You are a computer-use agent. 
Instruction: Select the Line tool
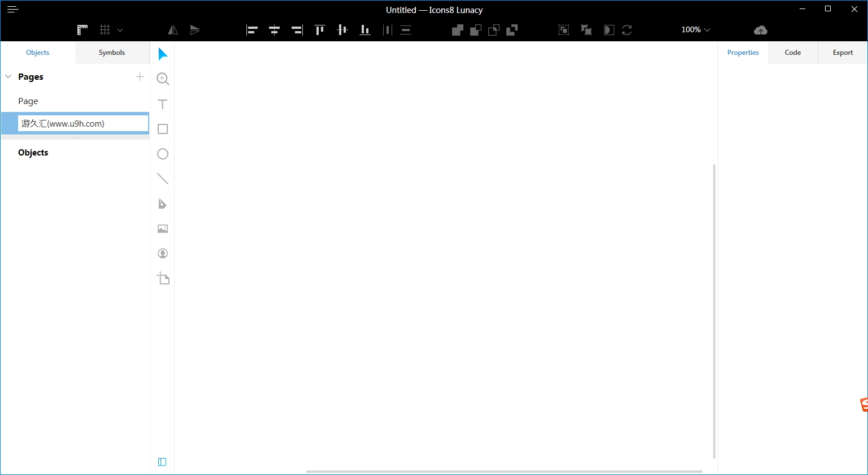coord(163,179)
